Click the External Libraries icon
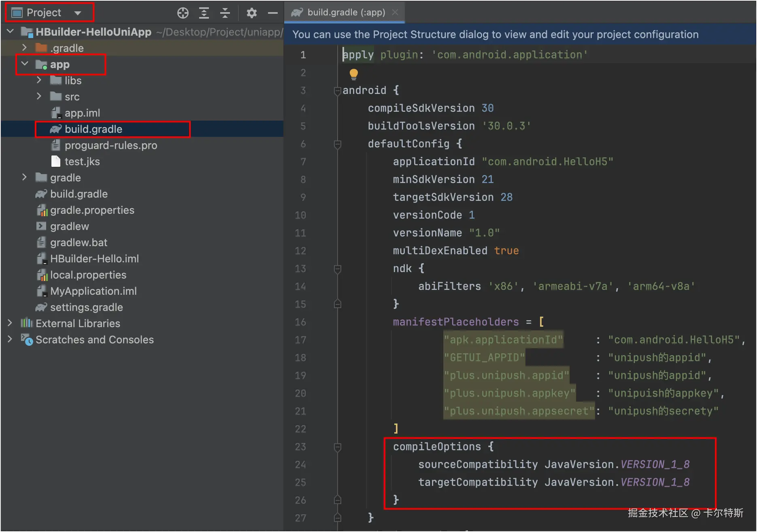The width and height of the screenshot is (757, 532). click(27, 323)
